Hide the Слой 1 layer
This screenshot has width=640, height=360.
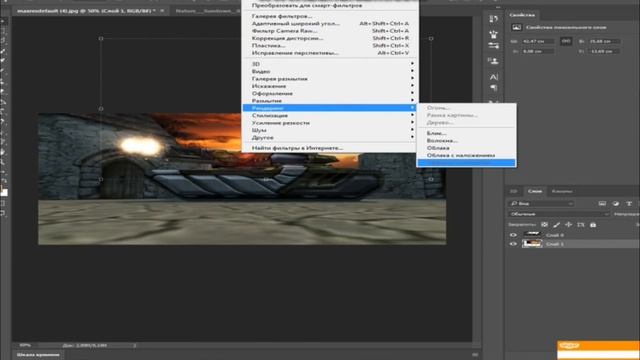coord(513,244)
